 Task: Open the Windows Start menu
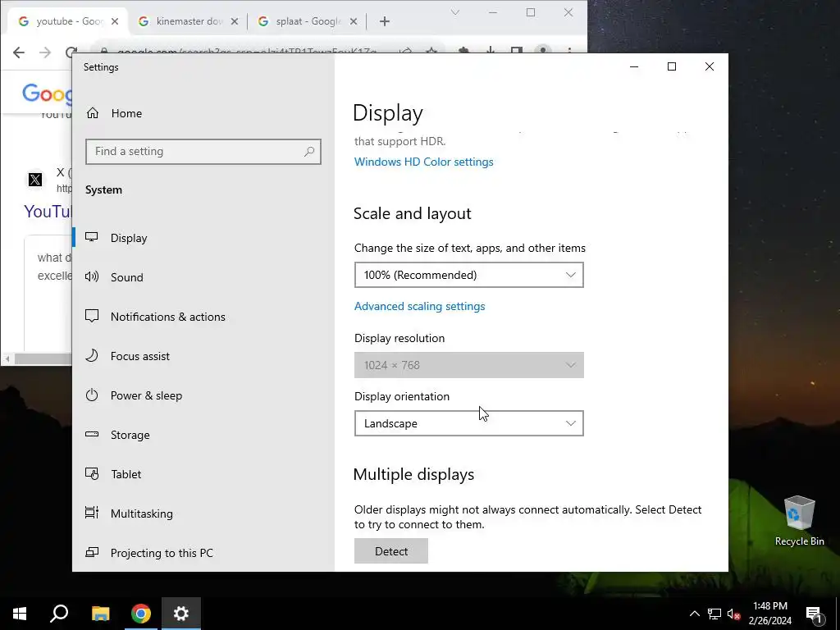click(20, 614)
